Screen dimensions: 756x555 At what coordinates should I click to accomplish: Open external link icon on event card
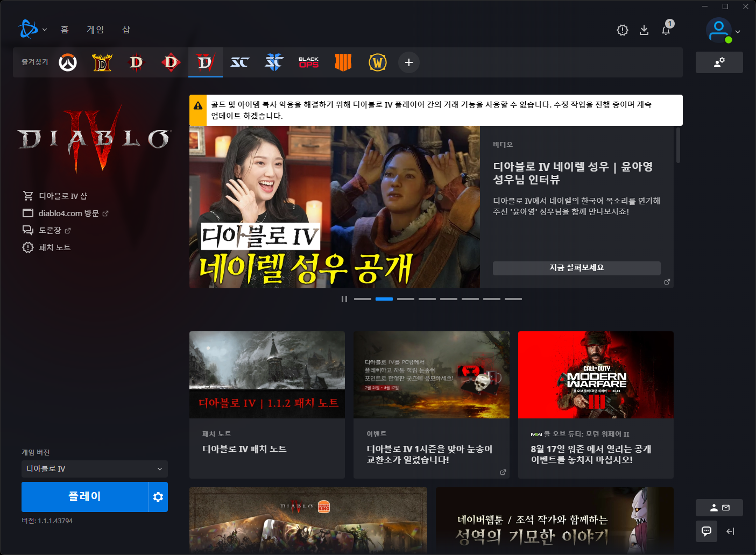[x=503, y=472]
